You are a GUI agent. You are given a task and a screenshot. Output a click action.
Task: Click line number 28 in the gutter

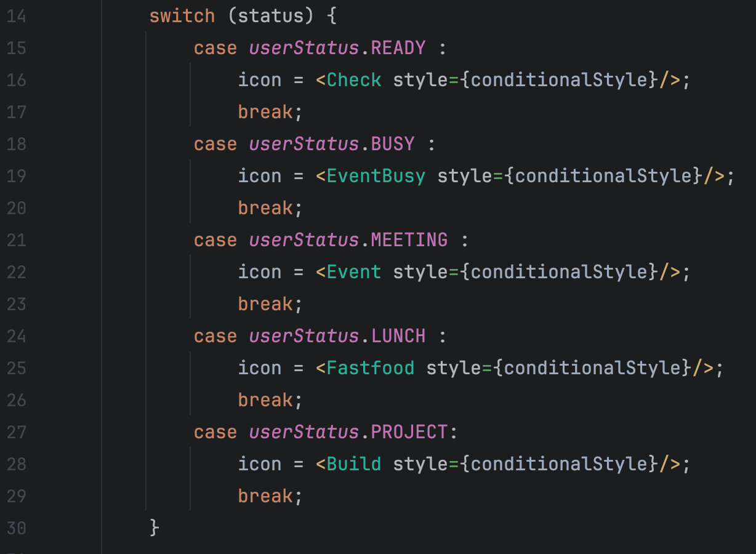pyautogui.click(x=16, y=464)
